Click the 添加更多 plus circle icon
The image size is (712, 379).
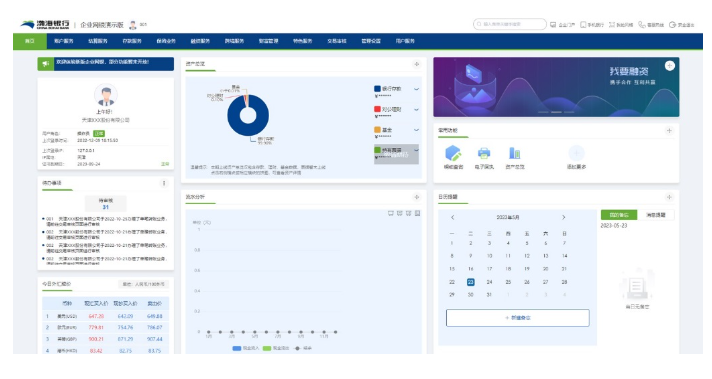point(576,153)
